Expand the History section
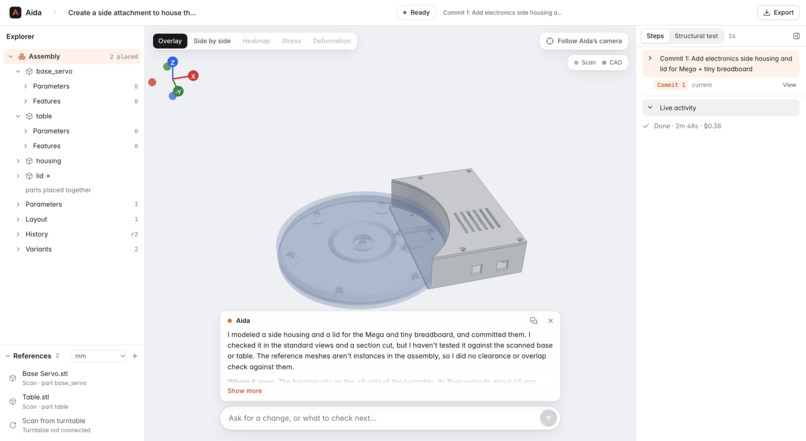806x441 pixels. [18, 234]
